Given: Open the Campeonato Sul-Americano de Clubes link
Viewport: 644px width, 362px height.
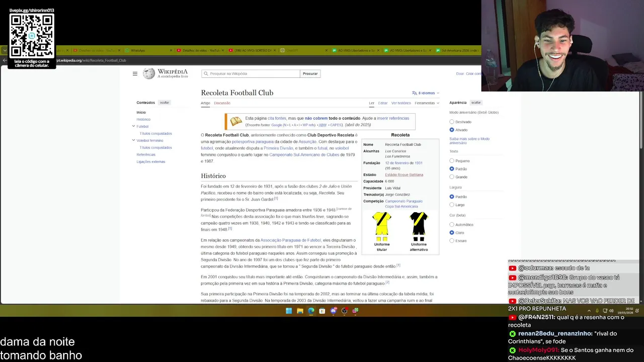Looking at the screenshot, I should point(304,155).
